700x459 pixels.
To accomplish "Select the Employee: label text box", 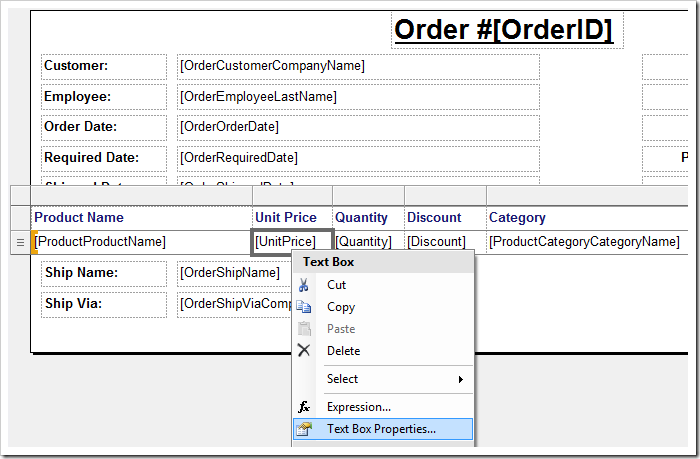I will (x=104, y=97).
